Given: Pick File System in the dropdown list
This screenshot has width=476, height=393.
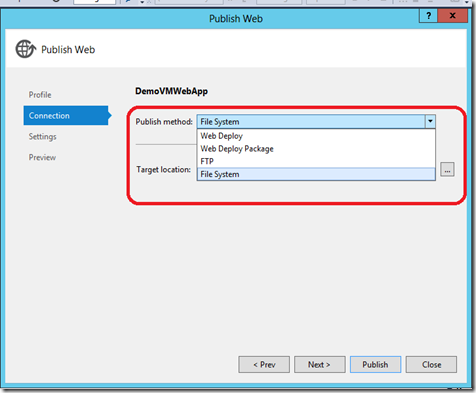Looking at the screenshot, I should tap(316, 174).
